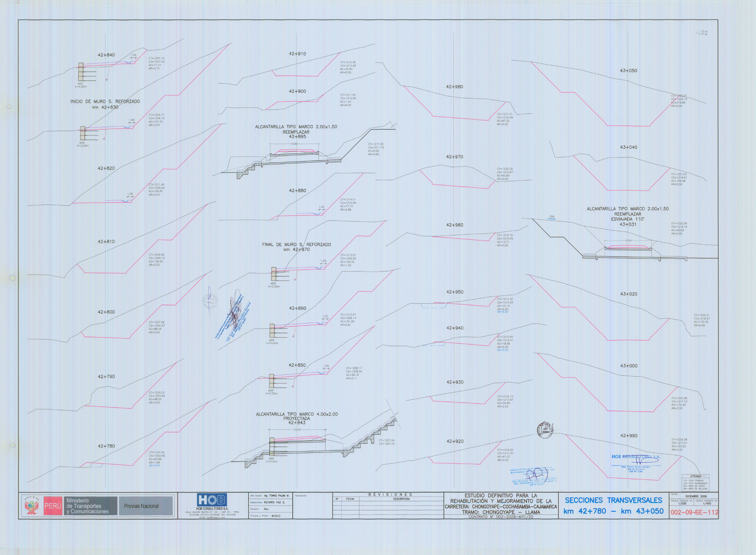The height and width of the screenshot is (555, 756).
Task: Click the 'DESCRIPCIÓN' column header
Action: point(401,499)
